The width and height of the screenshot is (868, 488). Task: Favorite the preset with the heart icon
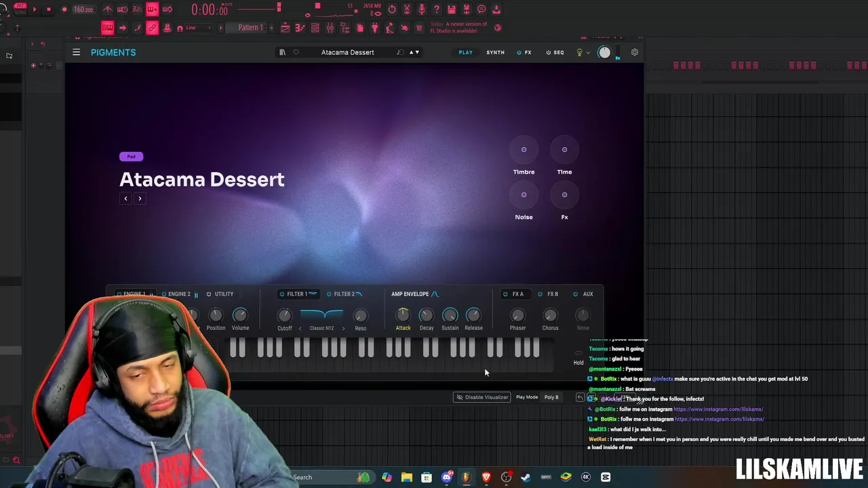296,52
